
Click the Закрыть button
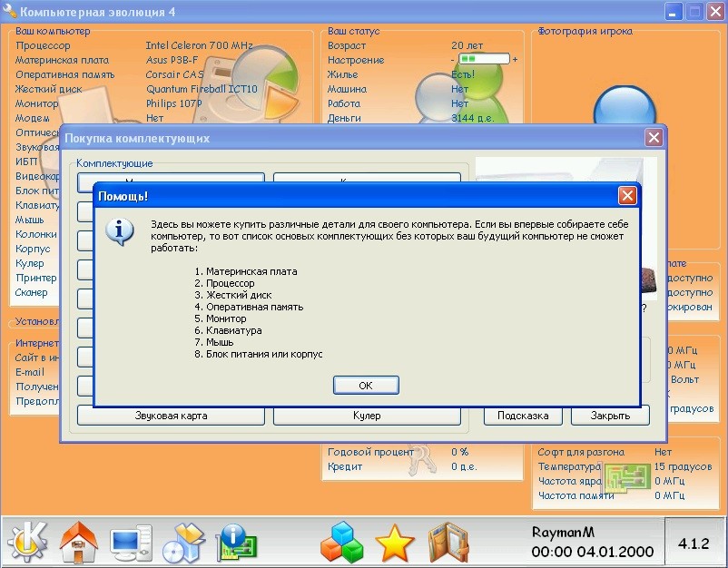(x=610, y=416)
